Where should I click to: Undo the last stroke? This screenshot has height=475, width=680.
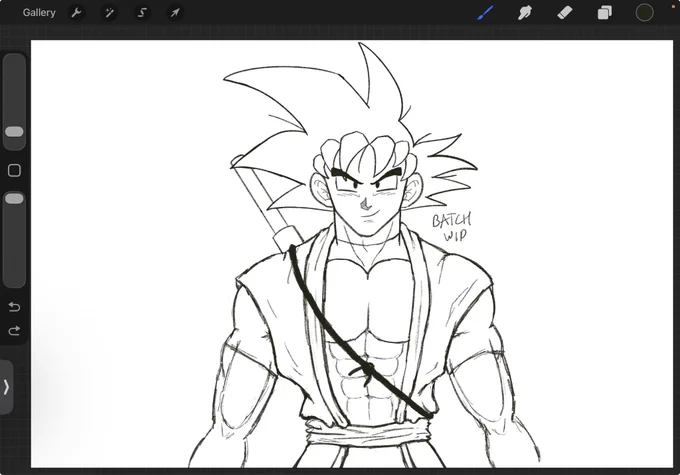pos(14,307)
